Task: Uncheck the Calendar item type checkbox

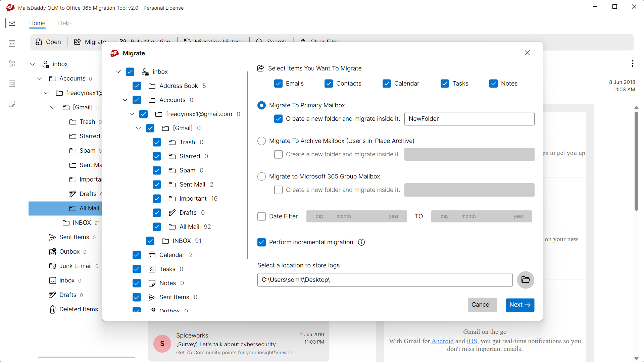Action: pos(387,84)
